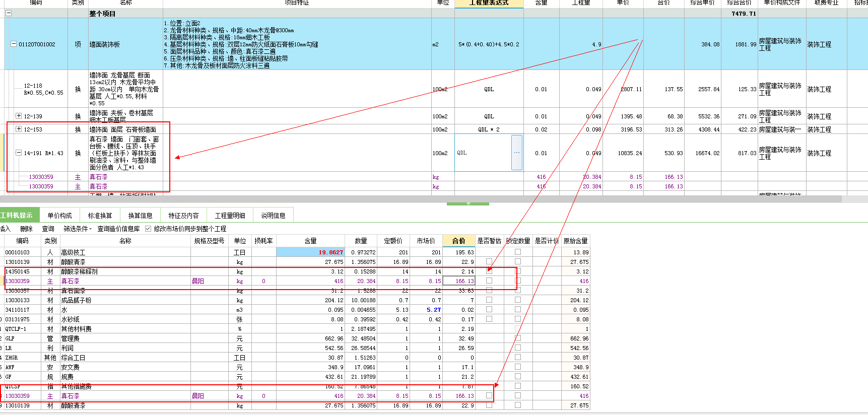Click the total value 7479.71
The height and width of the screenshot is (415, 868).
click(x=744, y=14)
